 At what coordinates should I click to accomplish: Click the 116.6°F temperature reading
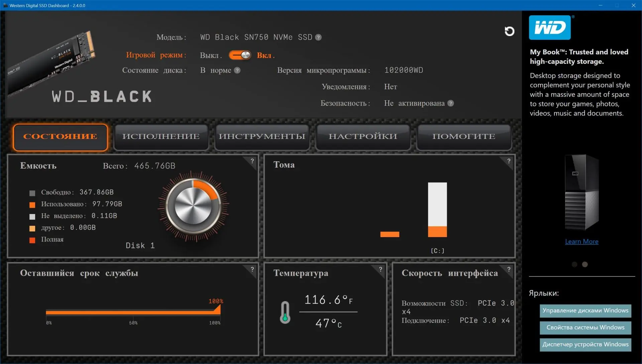tap(328, 300)
